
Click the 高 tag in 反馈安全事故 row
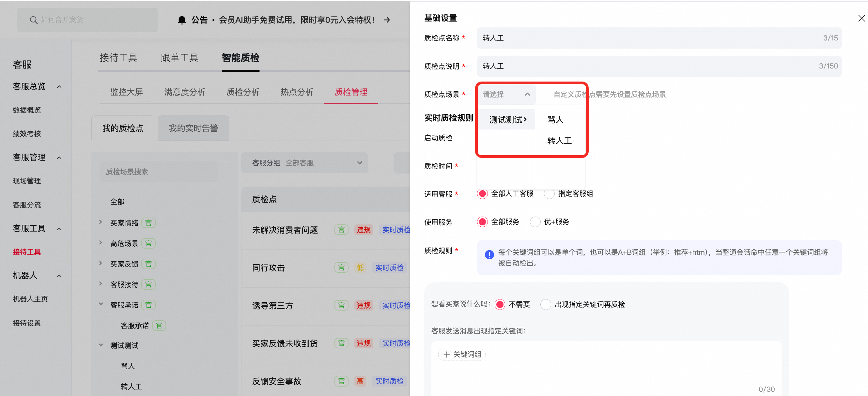[x=360, y=381]
